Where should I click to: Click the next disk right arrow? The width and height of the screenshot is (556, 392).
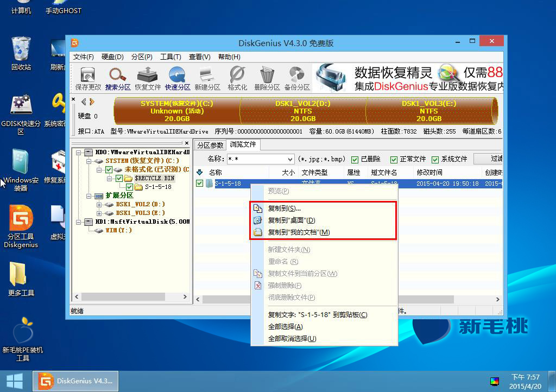tap(92, 102)
